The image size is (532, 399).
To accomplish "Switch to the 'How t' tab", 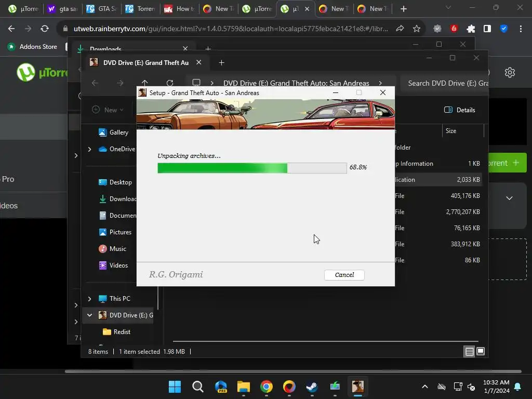I will point(179,9).
